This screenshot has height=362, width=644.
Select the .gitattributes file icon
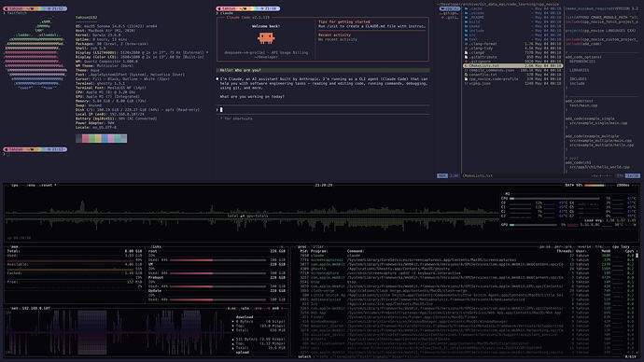coord(466,57)
